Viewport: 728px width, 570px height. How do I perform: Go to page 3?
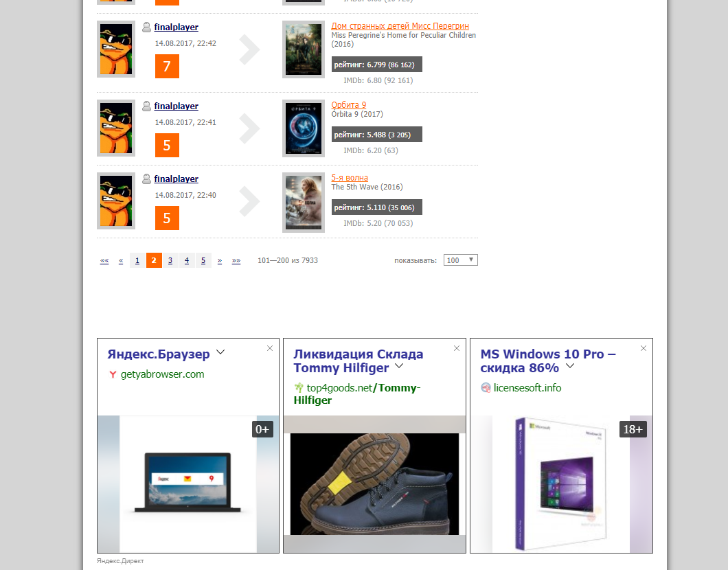coord(170,260)
